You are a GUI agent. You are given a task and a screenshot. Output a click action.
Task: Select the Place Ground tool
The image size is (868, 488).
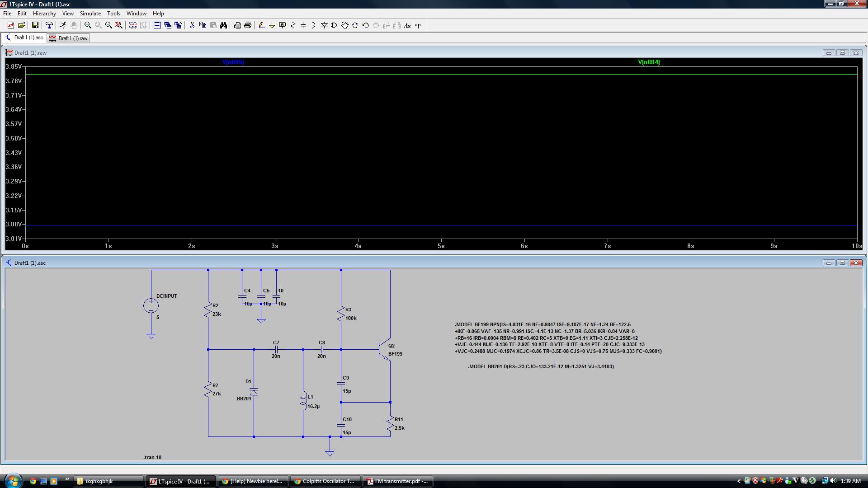point(272,25)
